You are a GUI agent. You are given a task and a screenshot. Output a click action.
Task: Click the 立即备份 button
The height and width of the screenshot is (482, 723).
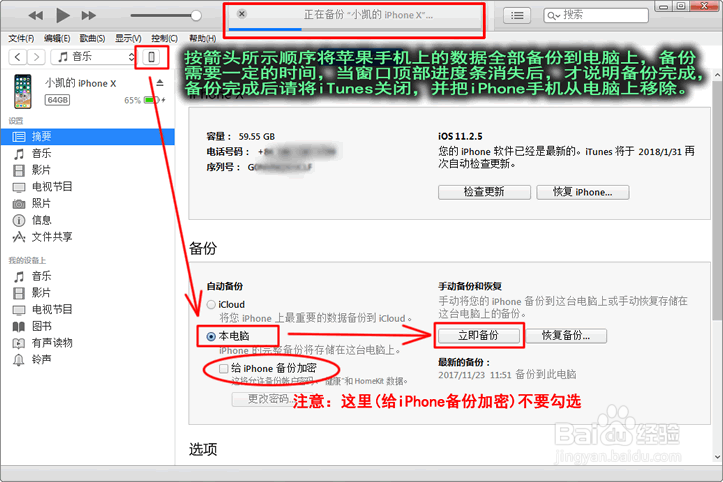click(x=479, y=336)
